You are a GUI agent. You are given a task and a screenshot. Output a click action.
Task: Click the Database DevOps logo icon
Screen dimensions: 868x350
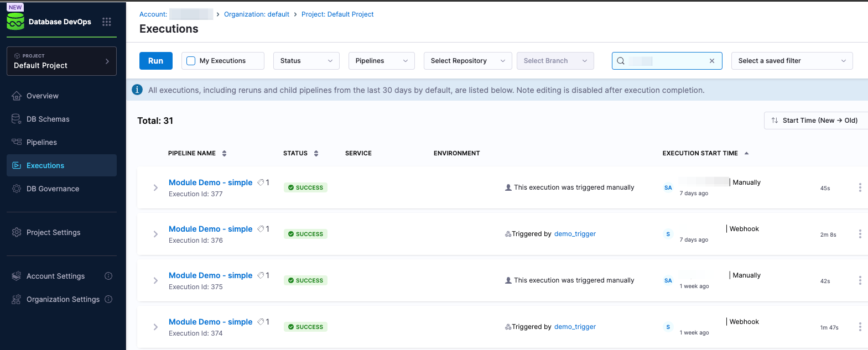click(15, 22)
